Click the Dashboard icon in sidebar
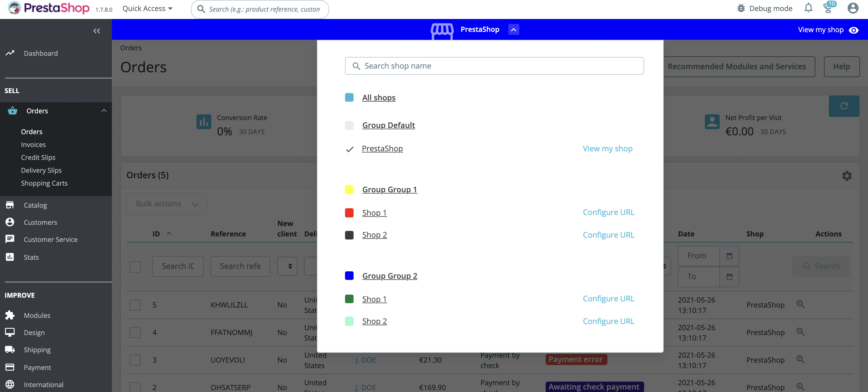The image size is (868, 392). [10, 53]
